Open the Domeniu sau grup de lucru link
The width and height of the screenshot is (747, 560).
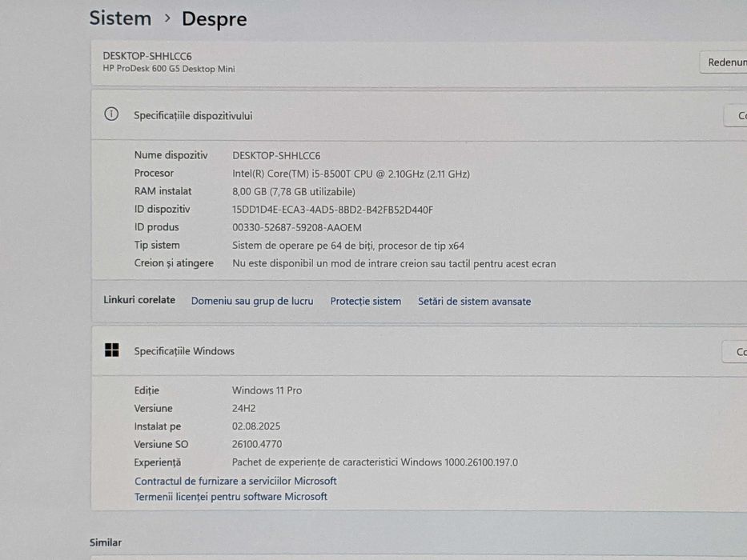tap(252, 301)
